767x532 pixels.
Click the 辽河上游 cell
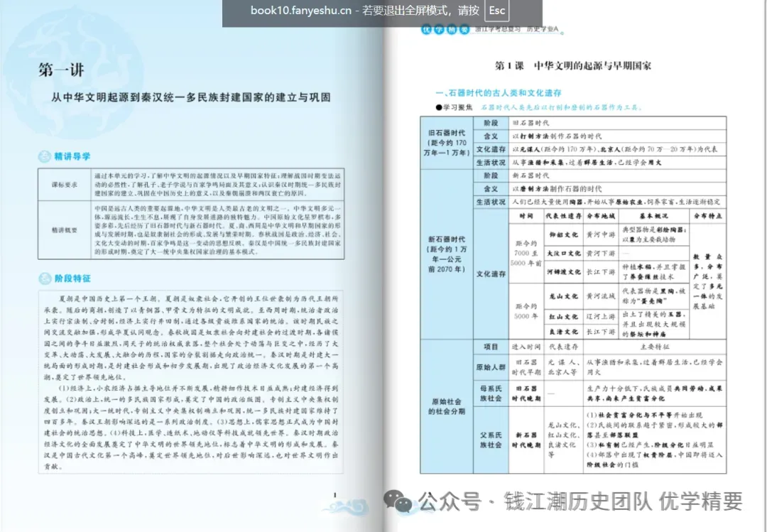click(601, 317)
